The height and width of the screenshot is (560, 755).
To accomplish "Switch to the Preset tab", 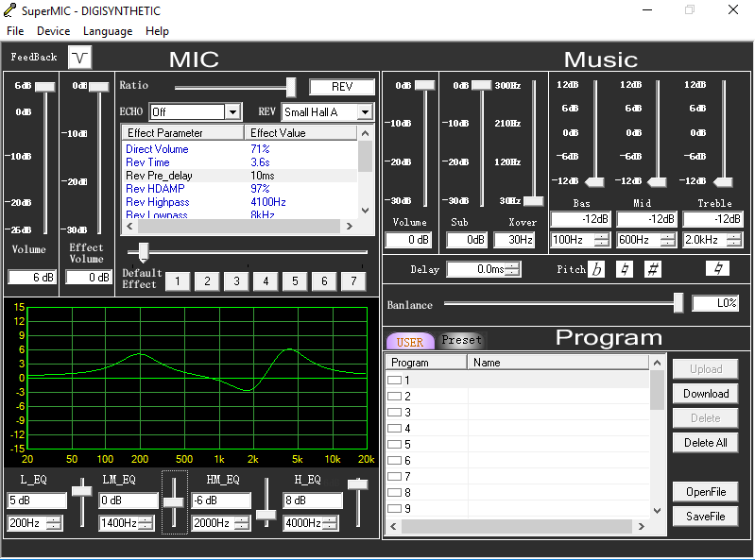I will 461,340.
